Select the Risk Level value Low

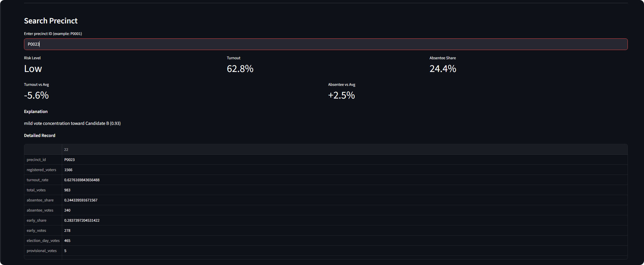point(33,69)
